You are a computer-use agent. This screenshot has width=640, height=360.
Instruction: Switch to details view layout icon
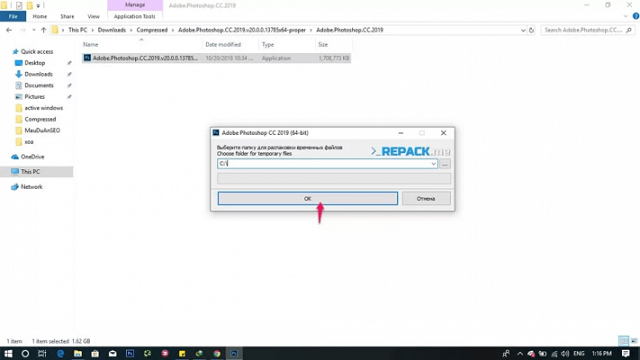pos(623,340)
